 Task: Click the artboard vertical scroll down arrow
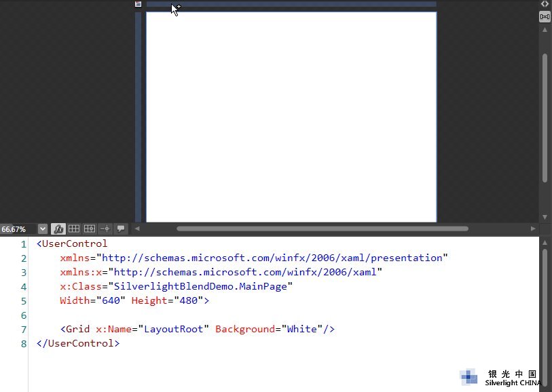click(x=545, y=217)
